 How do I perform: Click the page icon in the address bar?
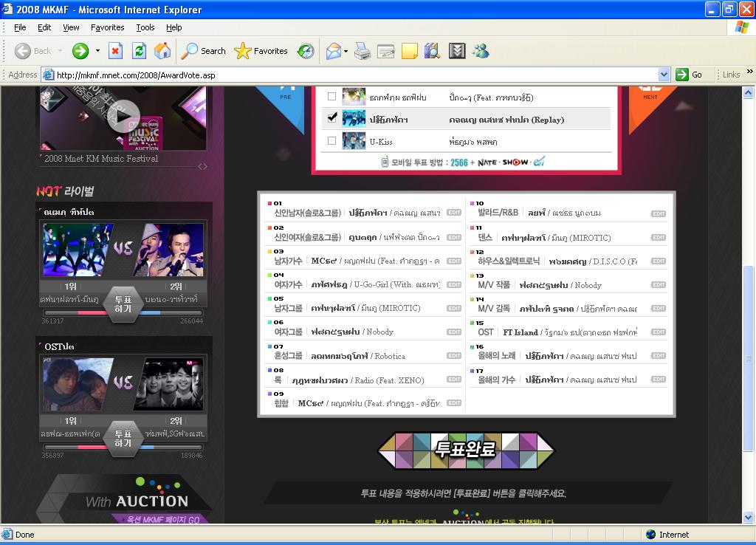[48, 75]
